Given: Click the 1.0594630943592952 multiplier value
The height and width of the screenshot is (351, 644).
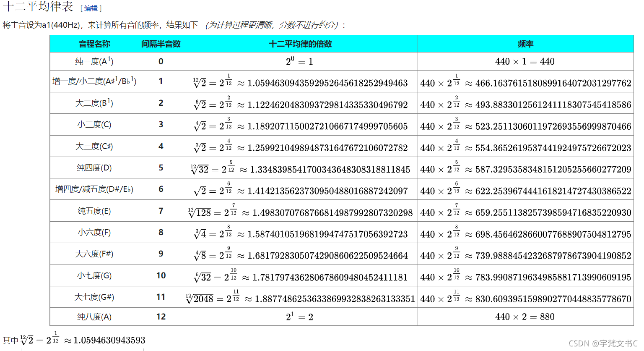Looking at the screenshot, I should [327, 83].
